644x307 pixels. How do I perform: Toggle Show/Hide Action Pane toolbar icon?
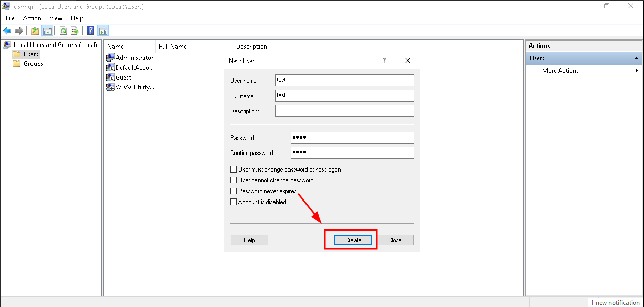tap(103, 31)
